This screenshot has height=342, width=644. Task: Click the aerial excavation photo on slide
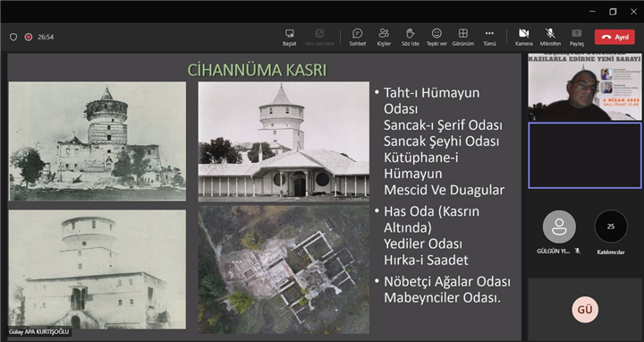click(x=284, y=269)
